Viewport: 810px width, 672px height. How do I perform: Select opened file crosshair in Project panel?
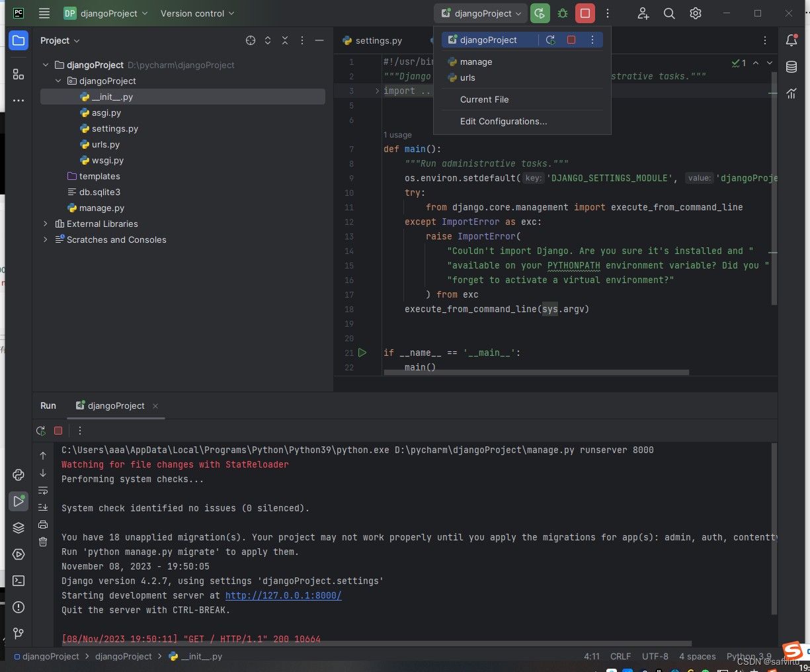point(251,40)
